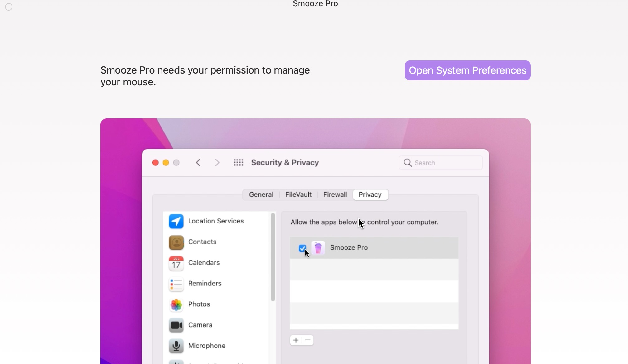Click the red close button of Security & Privacy

click(x=155, y=163)
